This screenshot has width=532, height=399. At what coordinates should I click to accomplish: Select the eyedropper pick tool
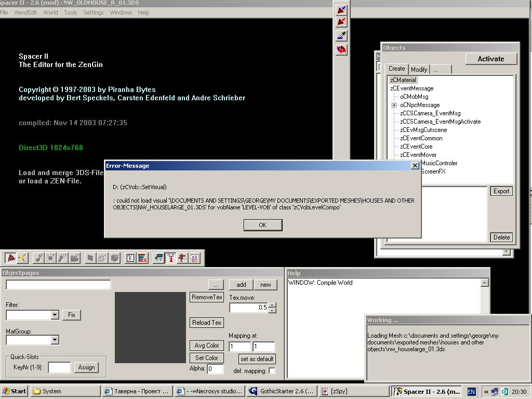click(341, 35)
